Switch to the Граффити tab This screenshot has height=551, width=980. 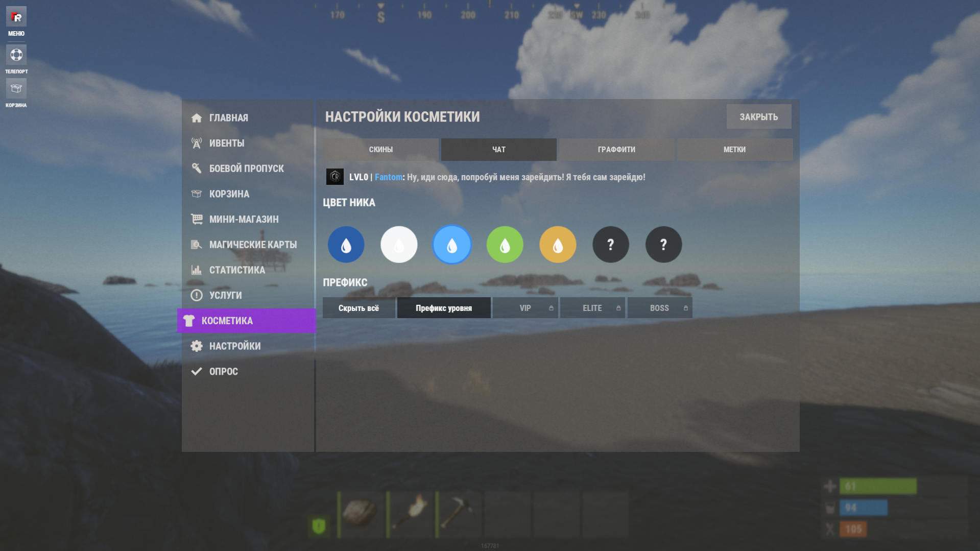[616, 150]
